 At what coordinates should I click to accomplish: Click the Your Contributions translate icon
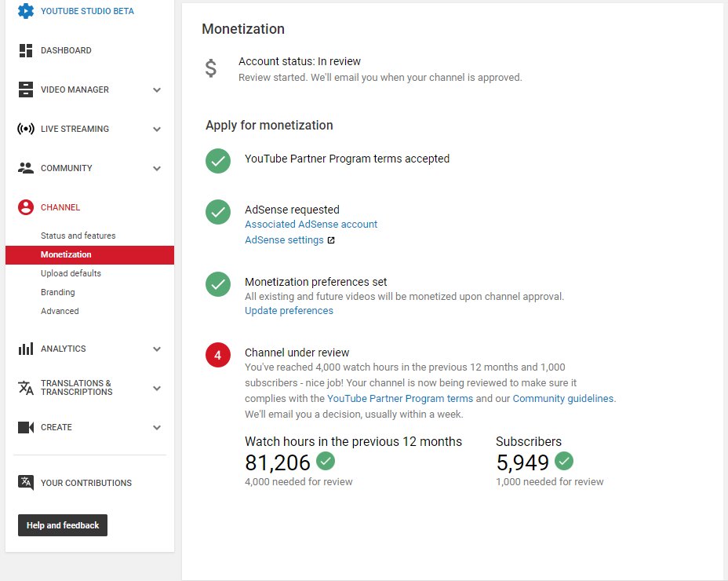pos(26,482)
